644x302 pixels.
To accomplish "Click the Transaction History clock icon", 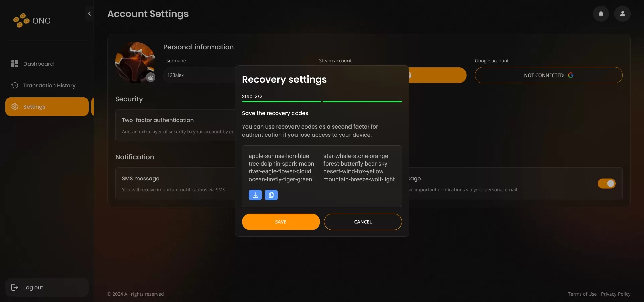I will 15,85.
